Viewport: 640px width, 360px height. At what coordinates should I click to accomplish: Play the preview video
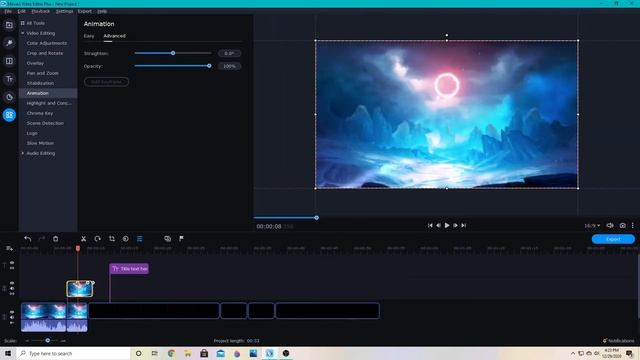447,225
